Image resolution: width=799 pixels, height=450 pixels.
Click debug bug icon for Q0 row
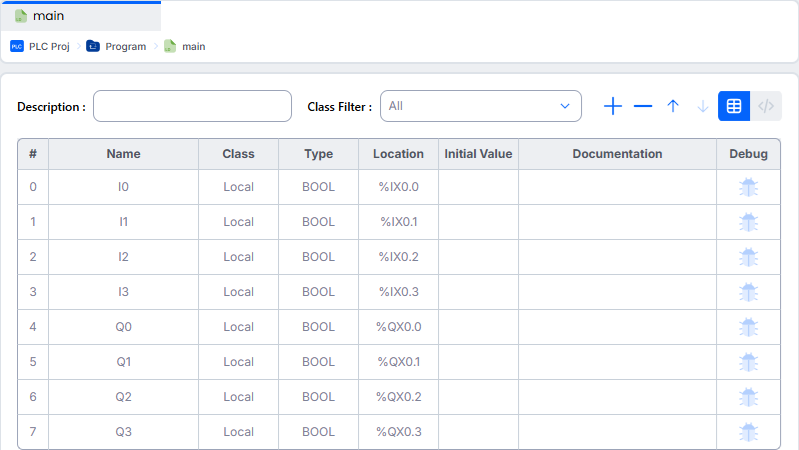748,327
